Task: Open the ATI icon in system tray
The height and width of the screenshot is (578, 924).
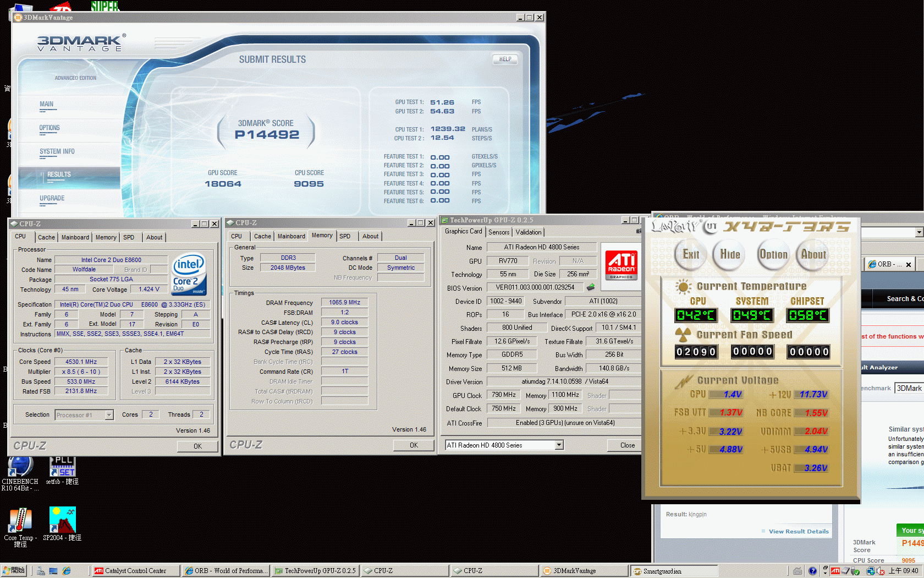Action: (835, 571)
